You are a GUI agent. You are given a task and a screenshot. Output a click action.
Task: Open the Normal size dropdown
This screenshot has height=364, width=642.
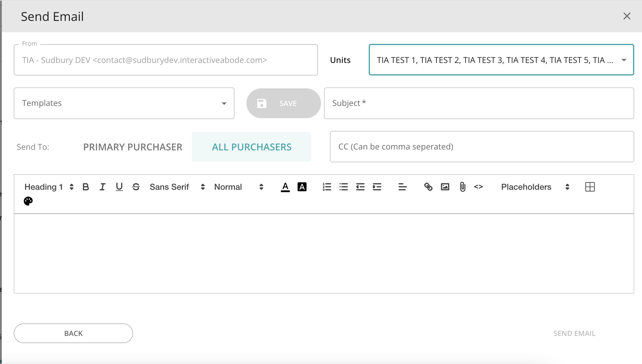pos(239,187)
